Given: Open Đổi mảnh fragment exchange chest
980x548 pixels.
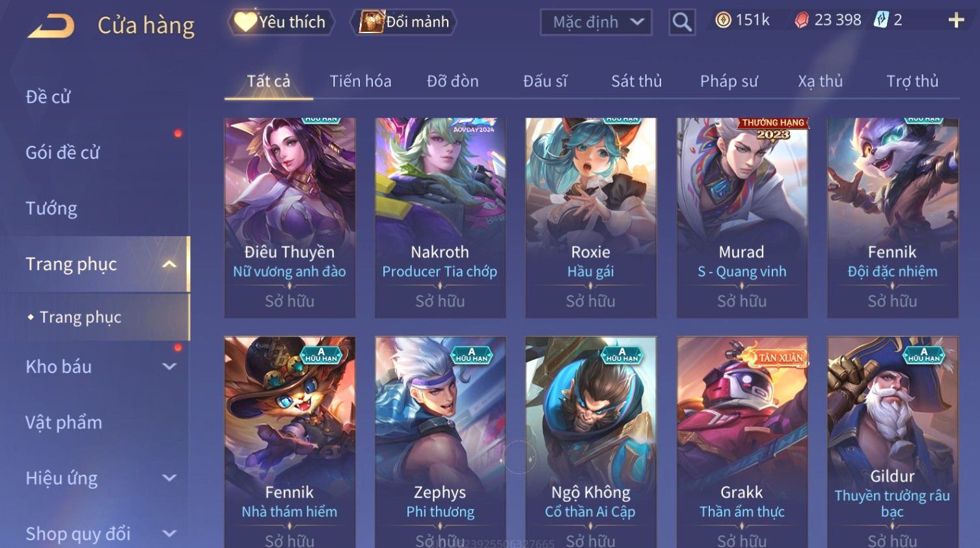Looking at the screenshot, I should coord(404,22).
